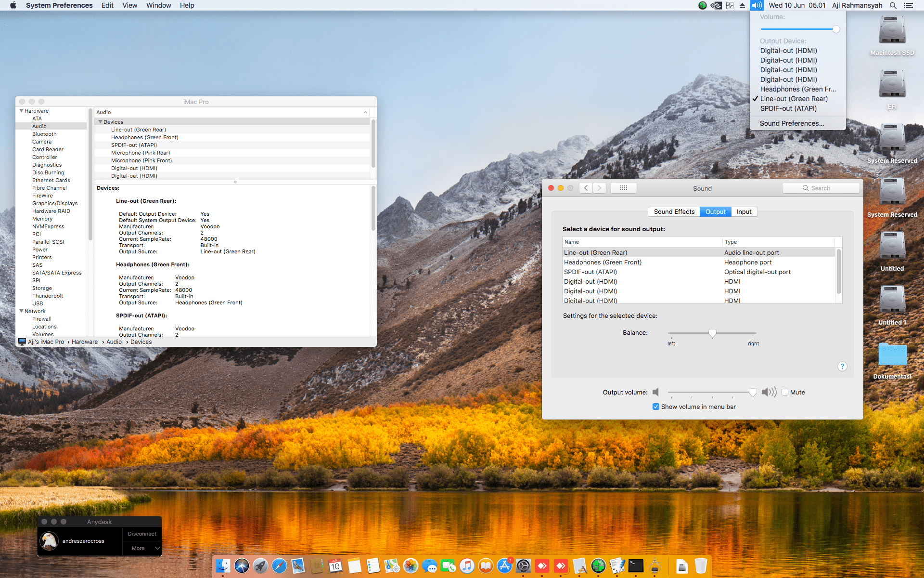924x578 pixels.
Task: Launch Terminal from the Dock
Action: [x=636, y=566]
